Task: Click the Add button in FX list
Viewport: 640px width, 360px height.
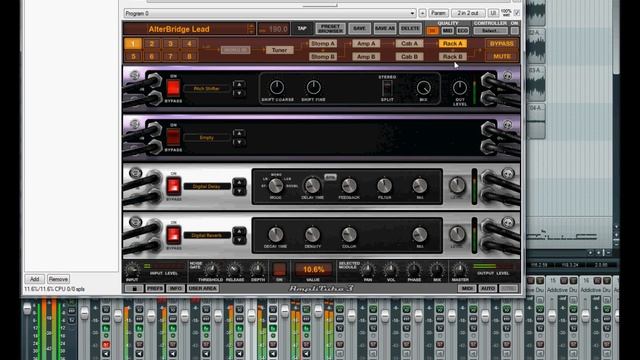Action: (x=34, y=279)
